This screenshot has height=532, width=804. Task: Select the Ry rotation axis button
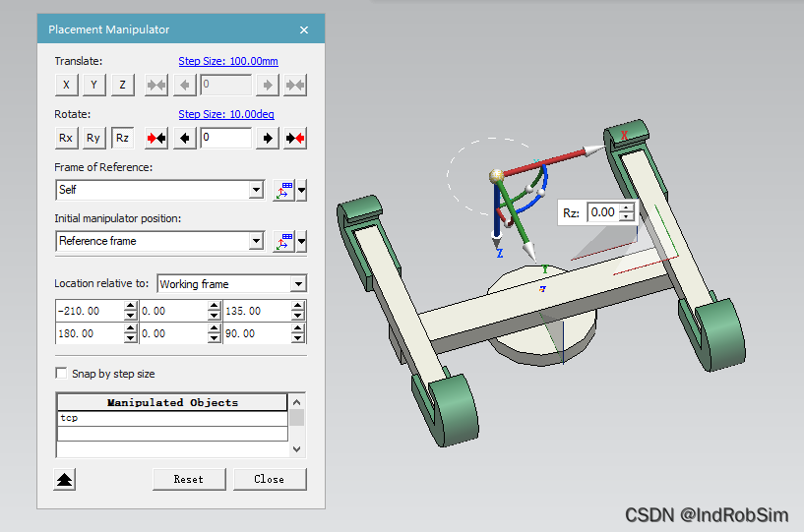tap(93, 138)
